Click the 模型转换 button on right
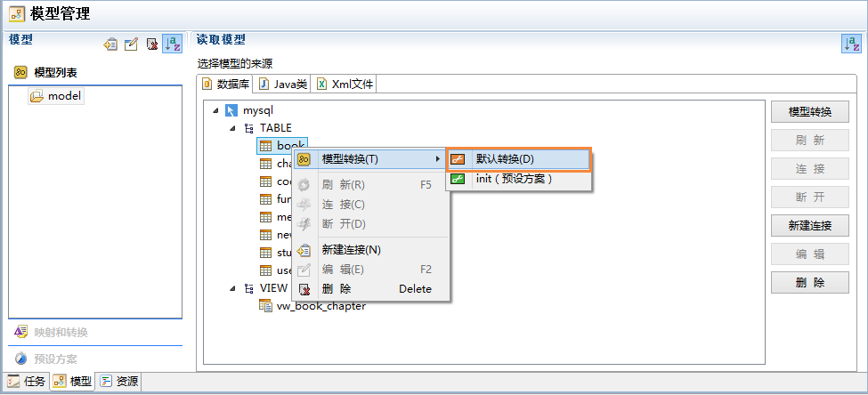Image resolution: width=868 pixels, height=395 pixels. [810, 112]
